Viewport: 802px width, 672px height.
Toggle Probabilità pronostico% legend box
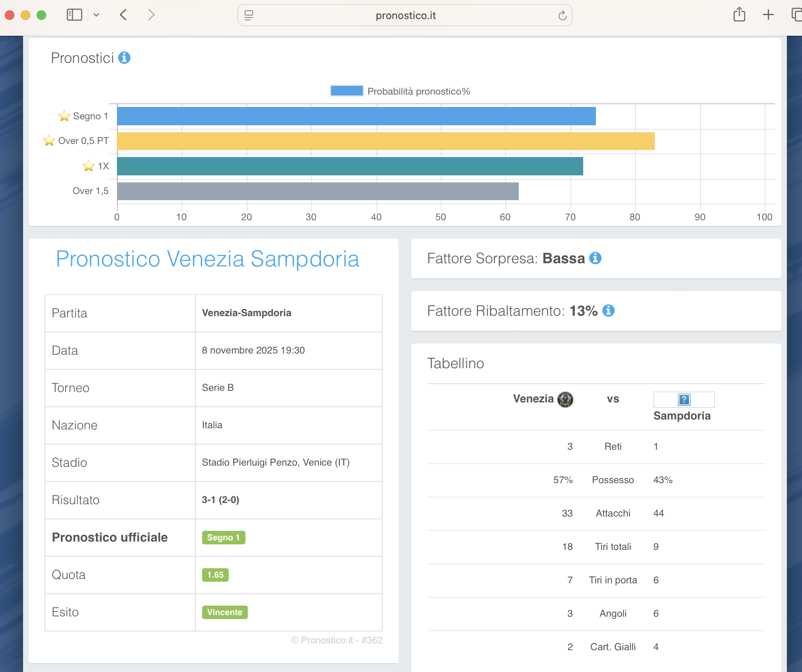[x=346, y=91]
